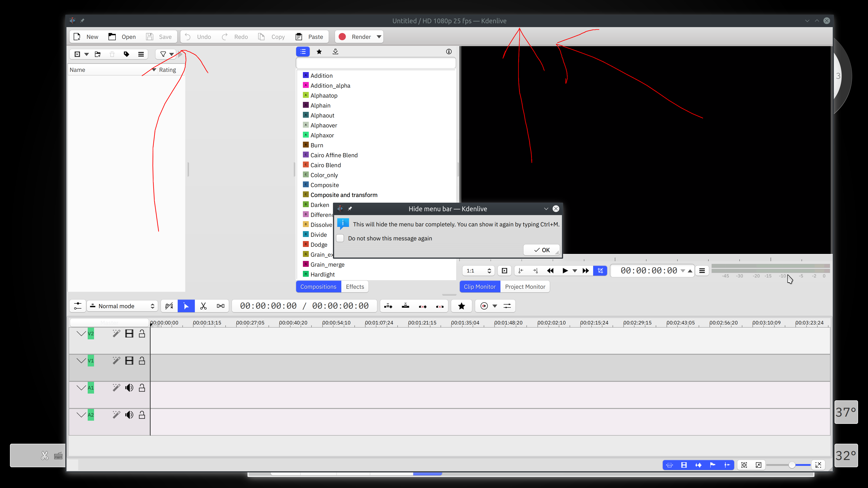Click the timeline preview render icon
868x488 pixels.
coord(484,306)
